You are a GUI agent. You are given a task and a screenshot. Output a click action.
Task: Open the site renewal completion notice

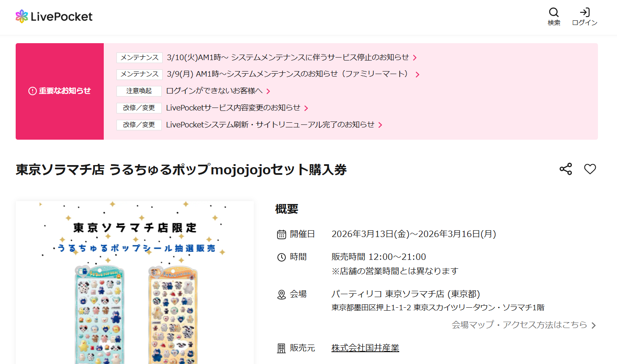click(x=270, y=125)
